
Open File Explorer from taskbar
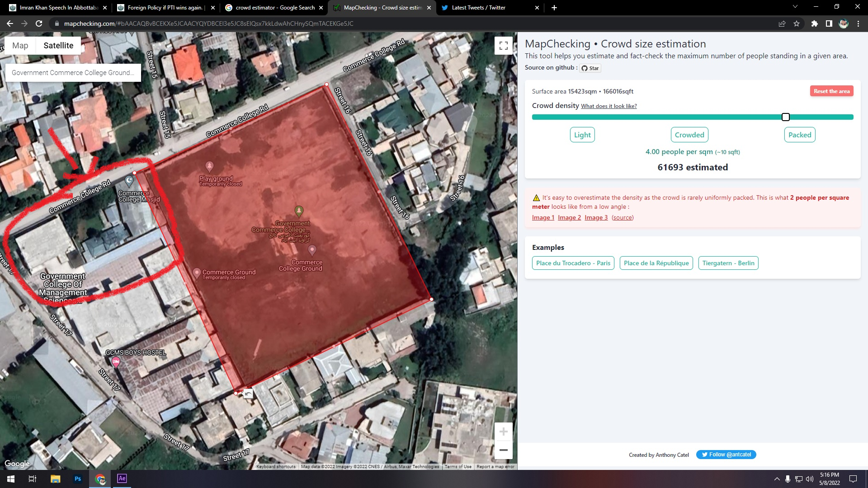(55, 479)
